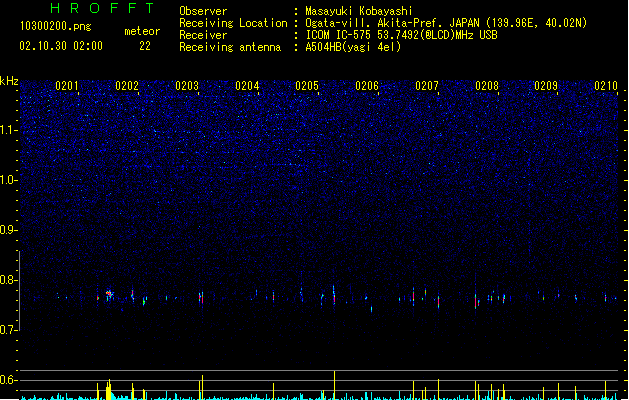
Task: Click the meteor count label
Action: point(142,31)
